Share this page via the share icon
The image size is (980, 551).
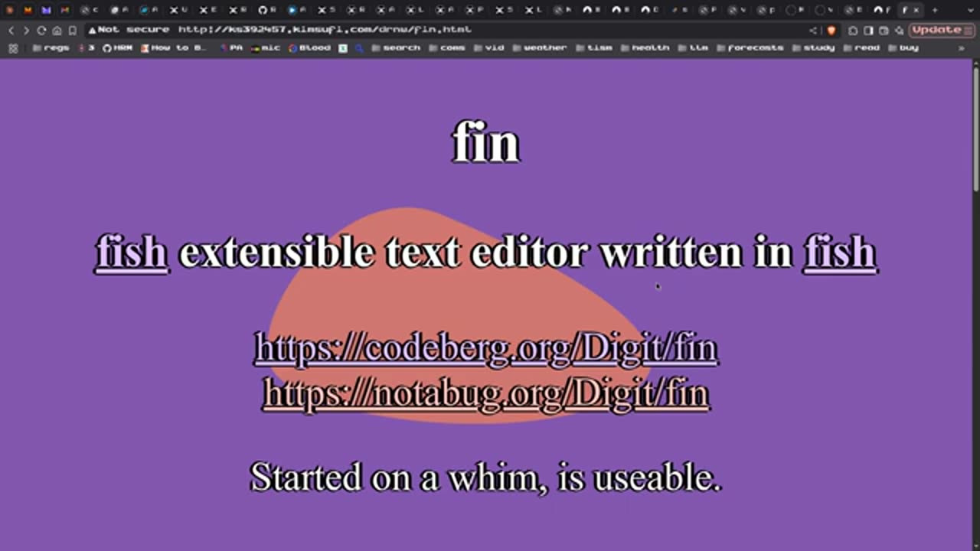click(813, 30)
